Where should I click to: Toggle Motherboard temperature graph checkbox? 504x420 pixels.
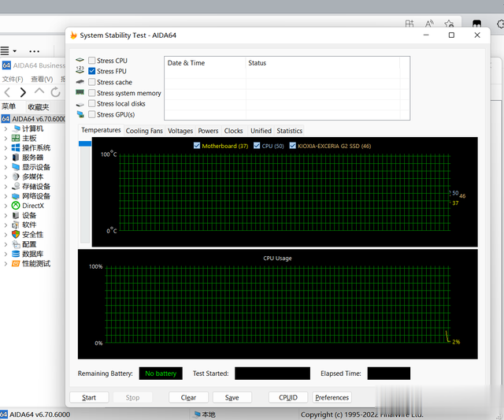pyautogui.click(x=197, y=146)
